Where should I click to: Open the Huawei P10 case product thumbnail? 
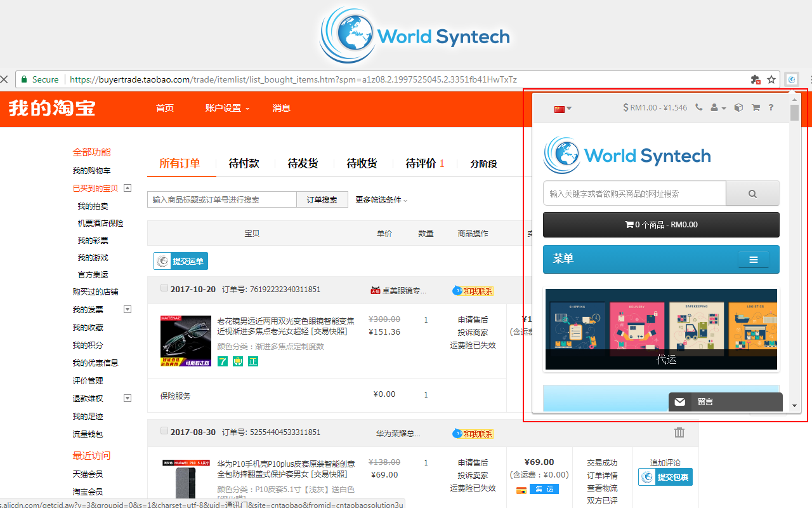click(186, 479)
